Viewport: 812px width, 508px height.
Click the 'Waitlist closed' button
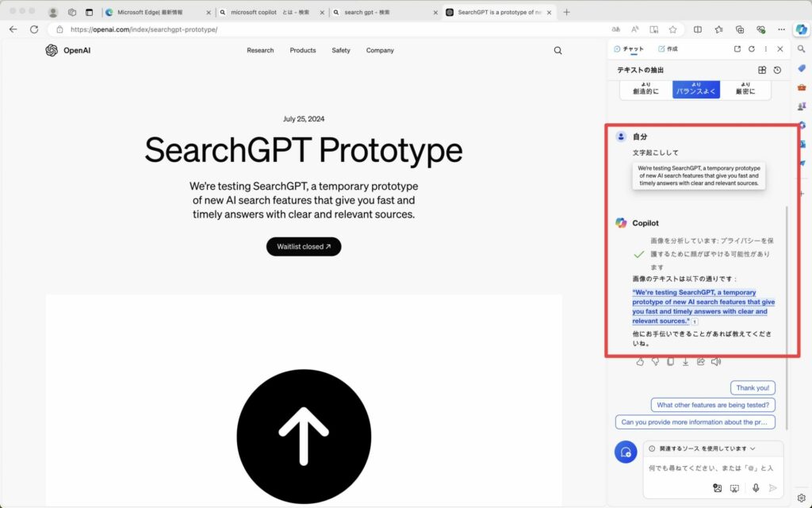pos(304,247)
